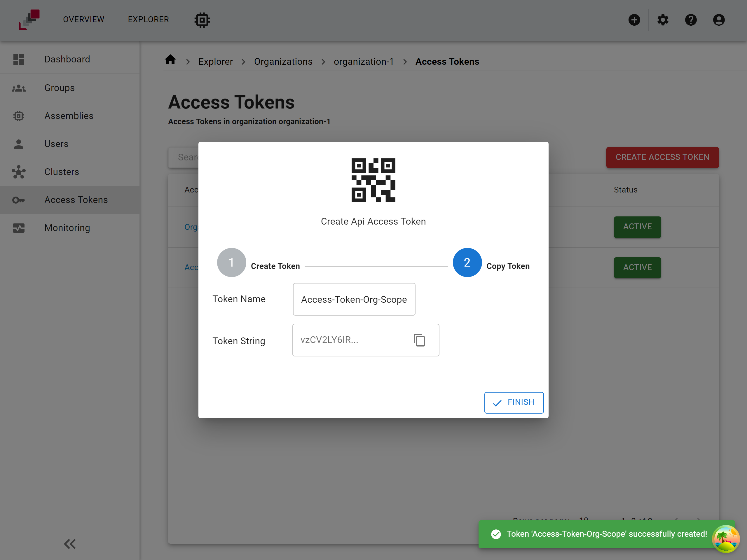747x560 pixels.
Task: Click the Clusters hub icon
Action: (19, 172)
